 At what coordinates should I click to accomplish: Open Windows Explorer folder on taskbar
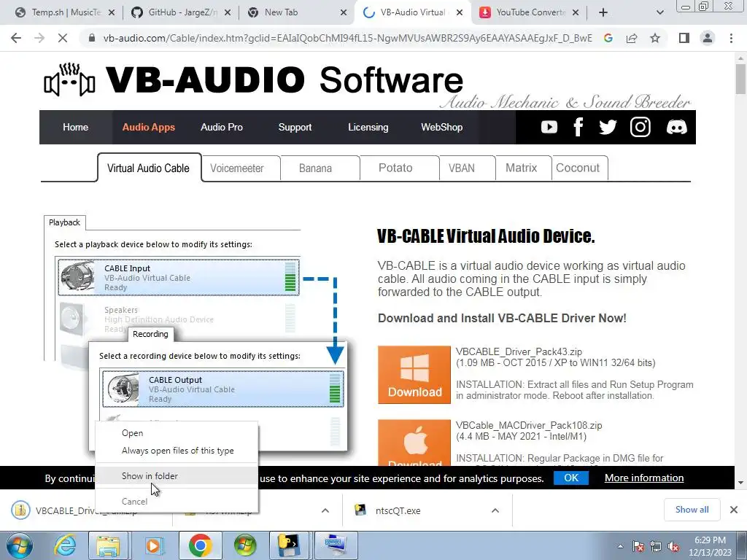108,545
